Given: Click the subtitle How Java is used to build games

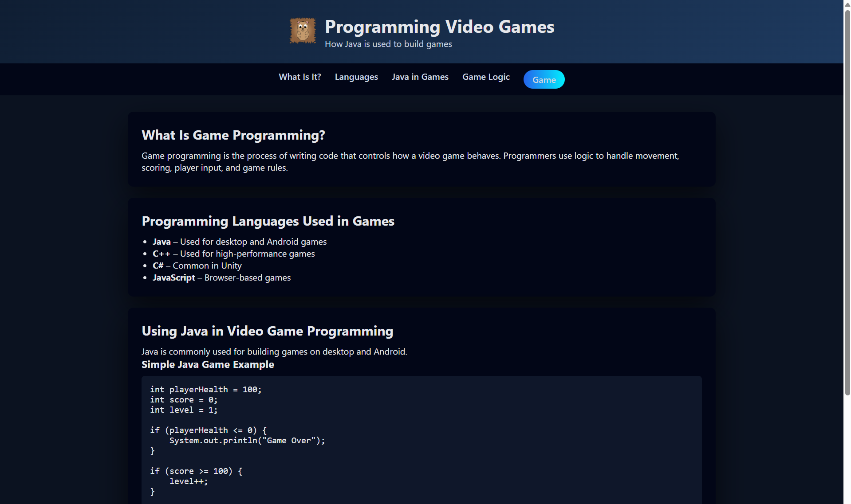Looking at the screenshot, I should tap(388, 44).
